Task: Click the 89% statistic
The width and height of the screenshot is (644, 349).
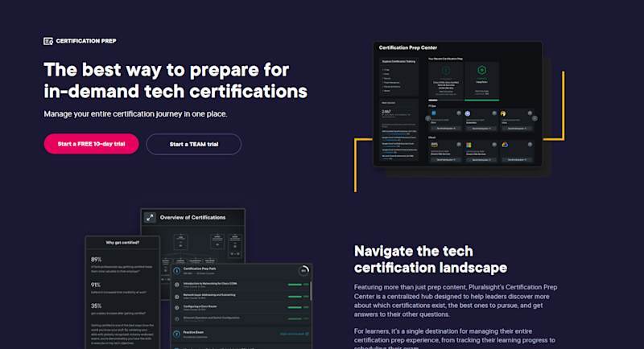Action: pos(96,260)
